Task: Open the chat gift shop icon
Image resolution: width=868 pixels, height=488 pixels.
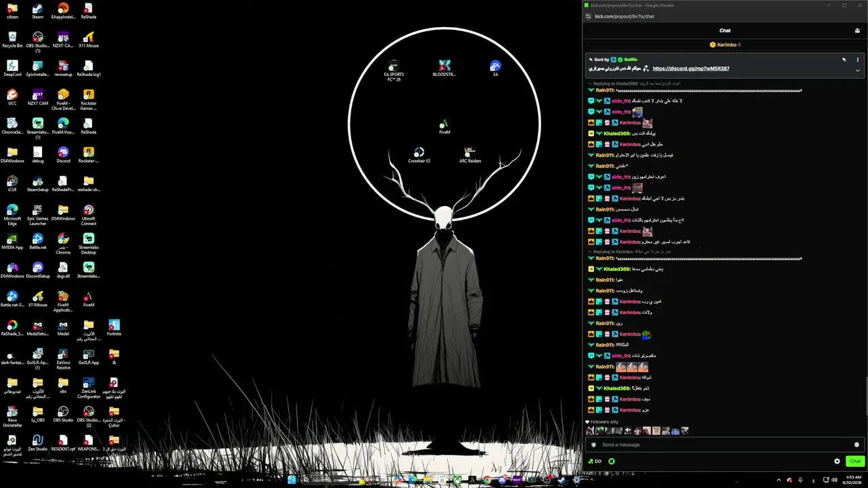Action: [x=857, y=30]
